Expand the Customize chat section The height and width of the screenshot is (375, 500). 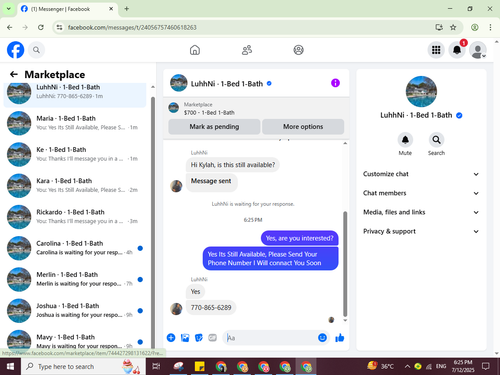click(421, 174)
